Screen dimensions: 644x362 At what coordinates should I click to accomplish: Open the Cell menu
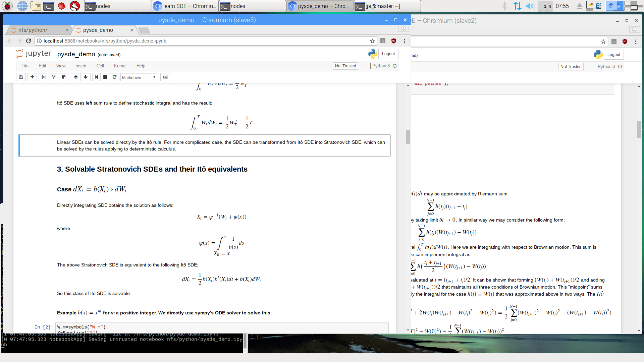pyautogui.click(x=100, y=66)
